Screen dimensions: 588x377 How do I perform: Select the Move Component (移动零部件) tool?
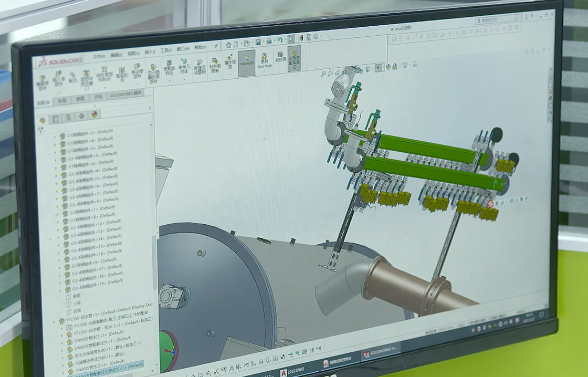(137, 71)
